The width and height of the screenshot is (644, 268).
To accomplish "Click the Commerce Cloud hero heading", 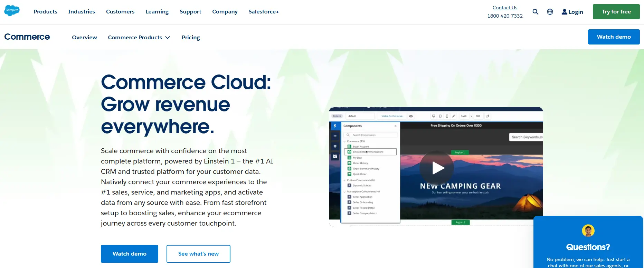I will [x=186, y=104].
